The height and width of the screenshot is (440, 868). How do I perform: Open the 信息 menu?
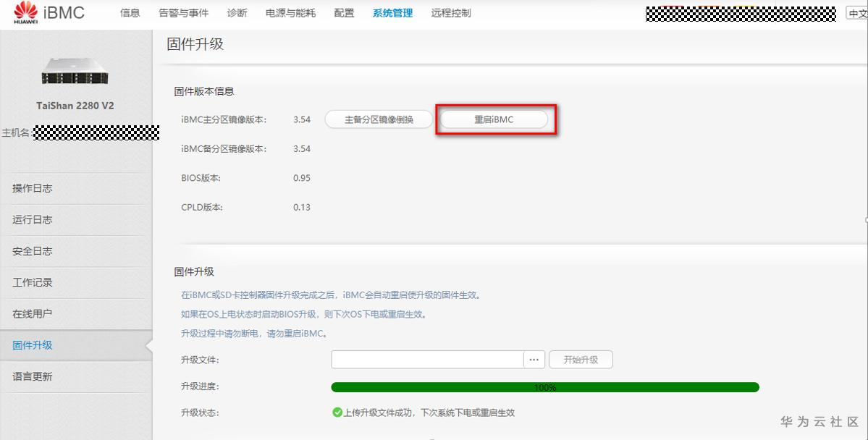(x=130, y=13)
